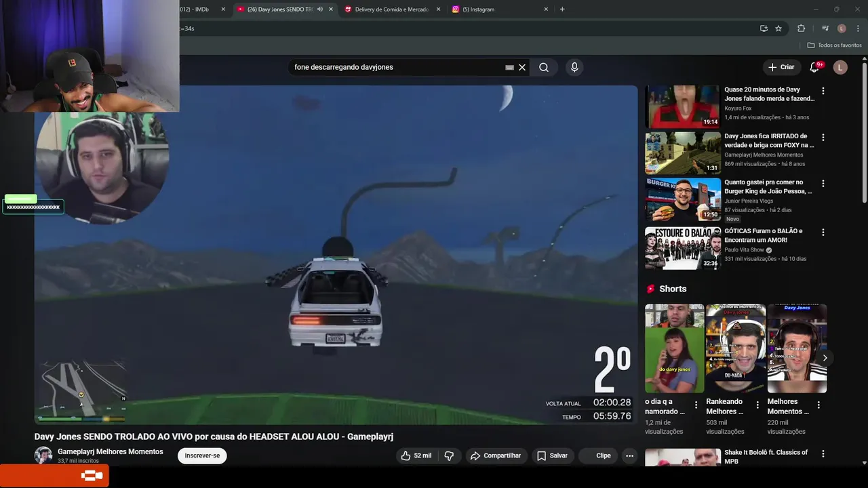This screenshot has height=488, width=868.
Task: Open YouTube notifications bell
Action: (x=814, y=67)
